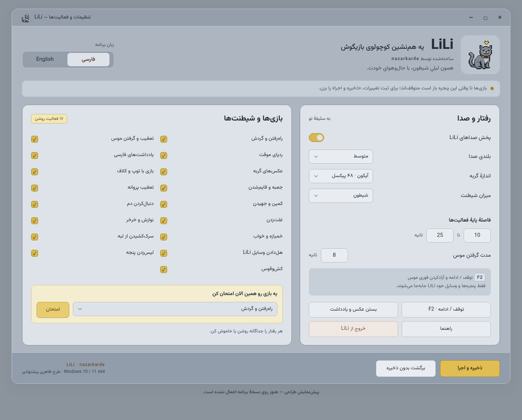Uncheck تعقیب و گرفتن موس checkbox
Image resolution: width=522 pixels, height=420 pixels.
[35, 139]
